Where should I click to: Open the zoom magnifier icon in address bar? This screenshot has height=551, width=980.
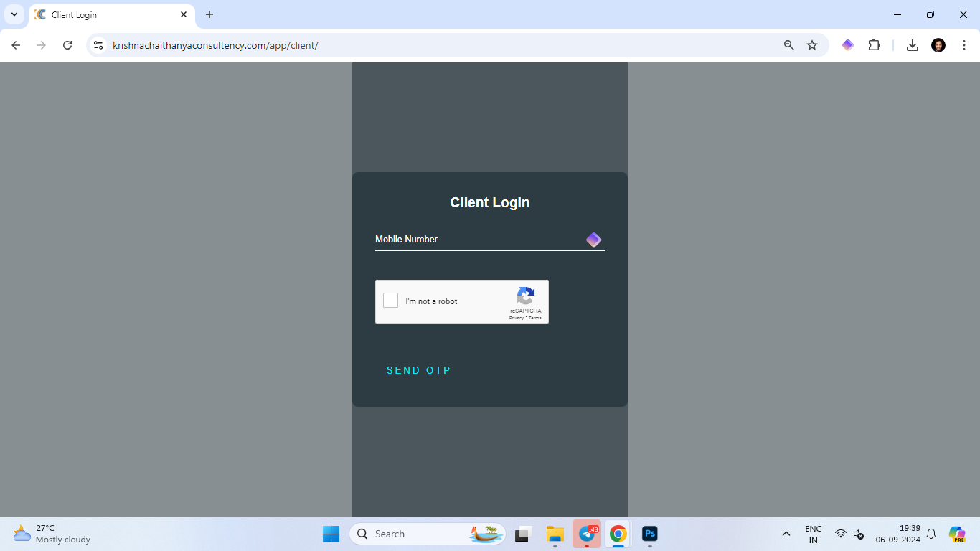789,45
